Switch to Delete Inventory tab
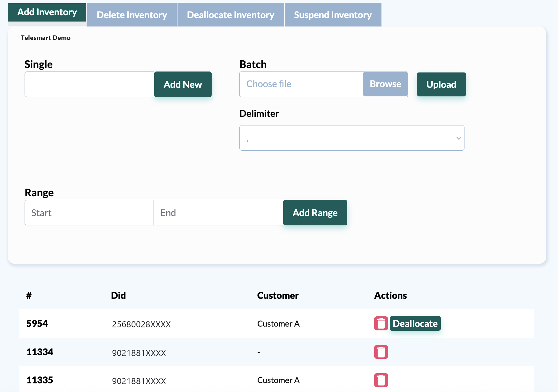The width and height of the screenshot is (558, 392). pos(132,15)
